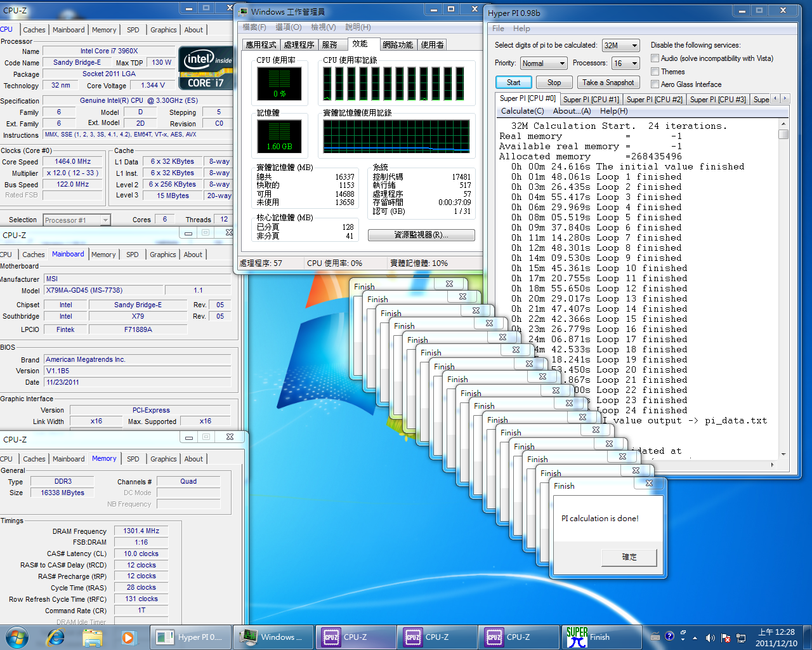The width and height of the screenshot is (812, 650).
Task: Open Graphics tab in the CPU-Z memory timings window
Action: [163, 459]
